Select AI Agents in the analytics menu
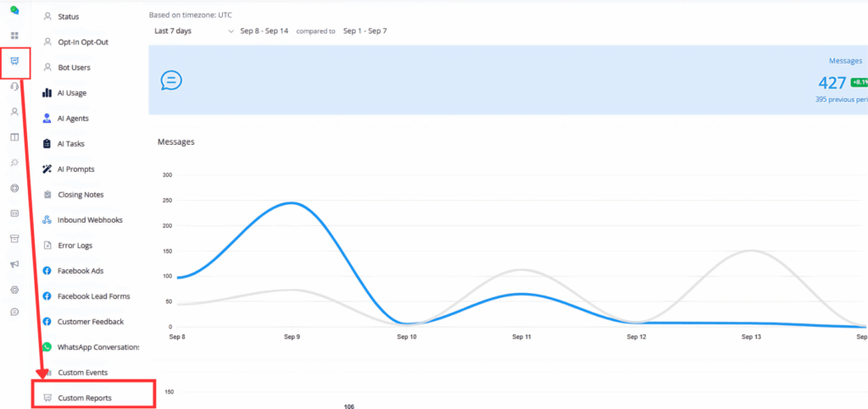 (73, 119)
